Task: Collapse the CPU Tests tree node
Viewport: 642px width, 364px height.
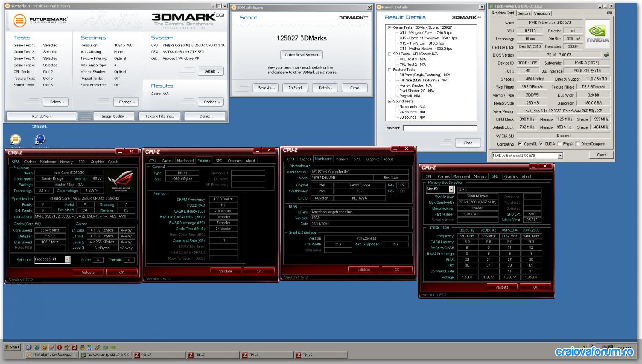Action: 390,54
